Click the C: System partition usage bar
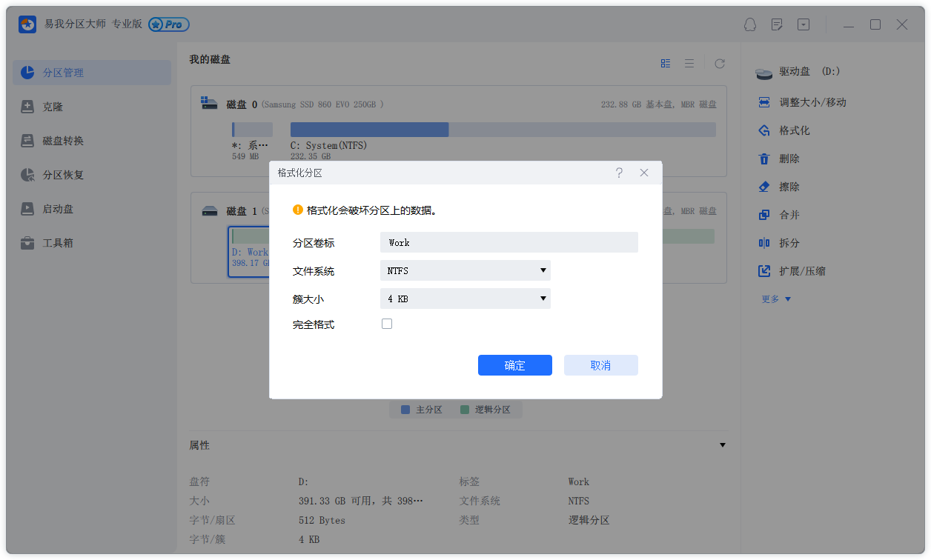Screen dimensions: 931x560 coord(503,130)
